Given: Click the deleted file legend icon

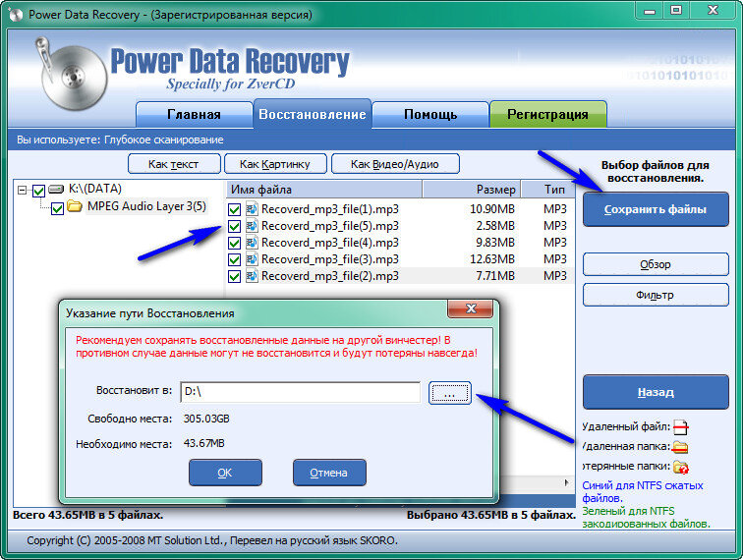Looking at the screenshot, I should pyautogui.click(x=681, y=426).
